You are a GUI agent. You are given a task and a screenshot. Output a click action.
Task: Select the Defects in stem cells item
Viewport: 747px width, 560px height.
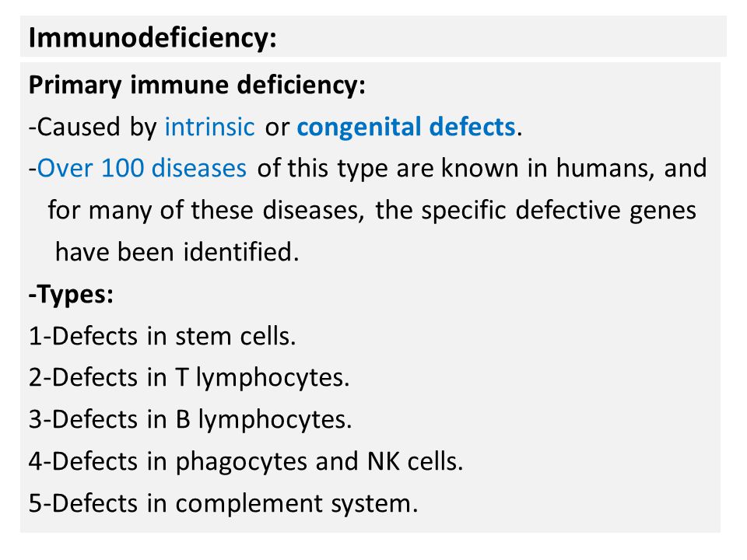(x=162, y=336)
